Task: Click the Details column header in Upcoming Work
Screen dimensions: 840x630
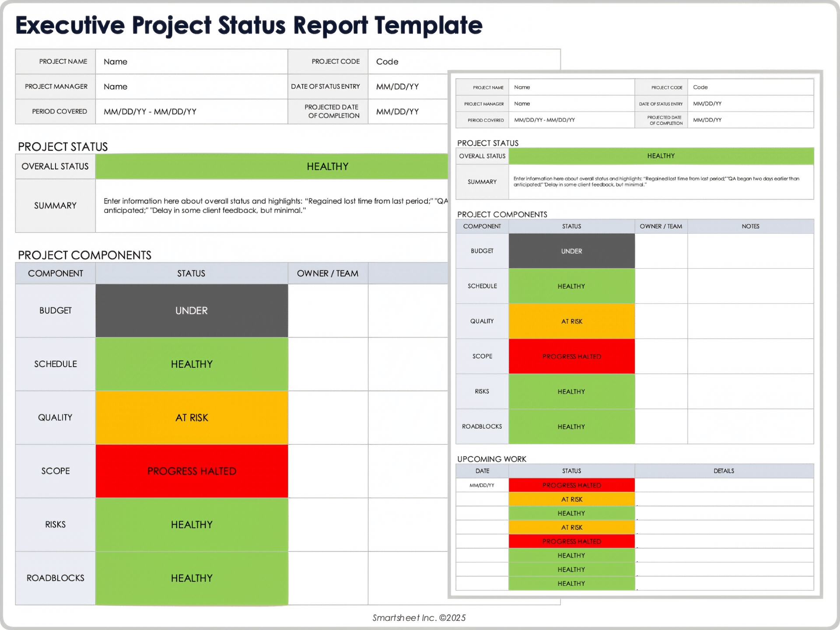Action: [x=724, y=471]
